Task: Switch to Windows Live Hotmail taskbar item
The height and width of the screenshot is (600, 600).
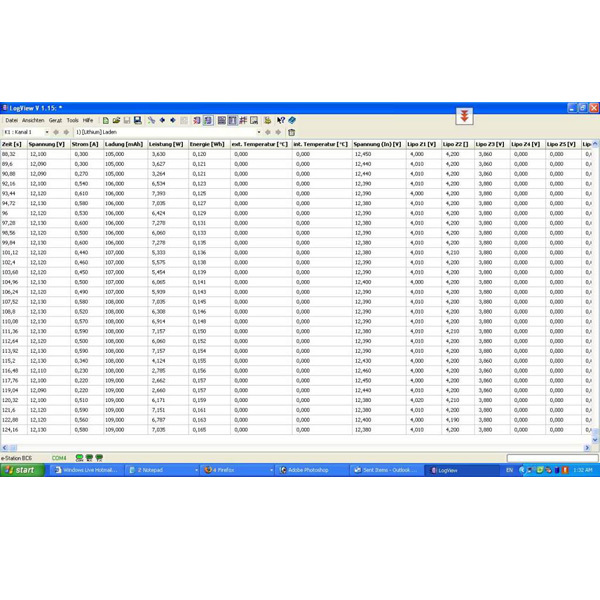Action: point(87,470)
